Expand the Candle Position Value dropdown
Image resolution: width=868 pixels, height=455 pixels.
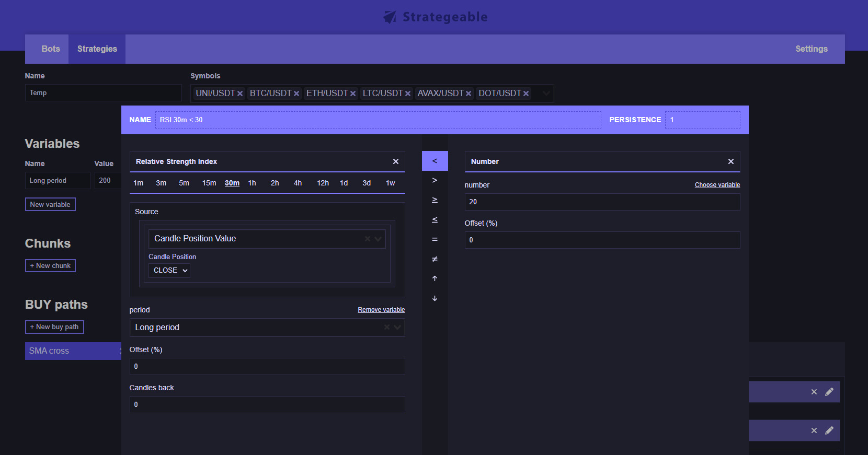(379, 239)
